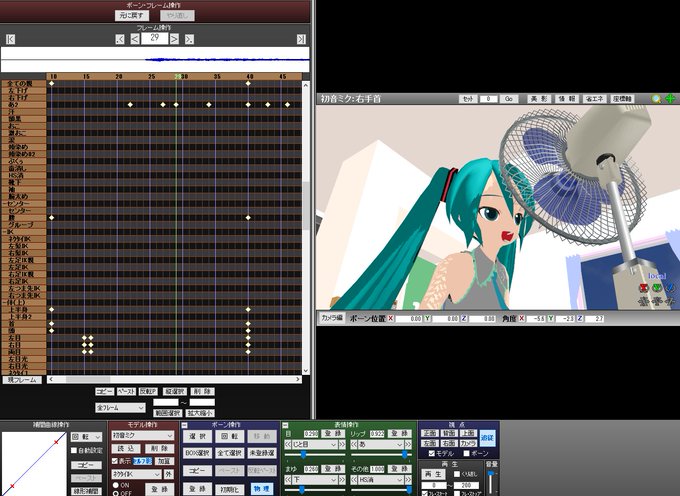Click the 元に戻す undo button

[132, 16]
